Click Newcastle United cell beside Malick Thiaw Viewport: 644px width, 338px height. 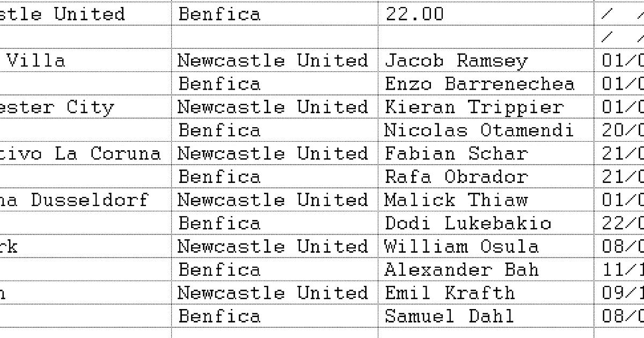pos(273,200)
